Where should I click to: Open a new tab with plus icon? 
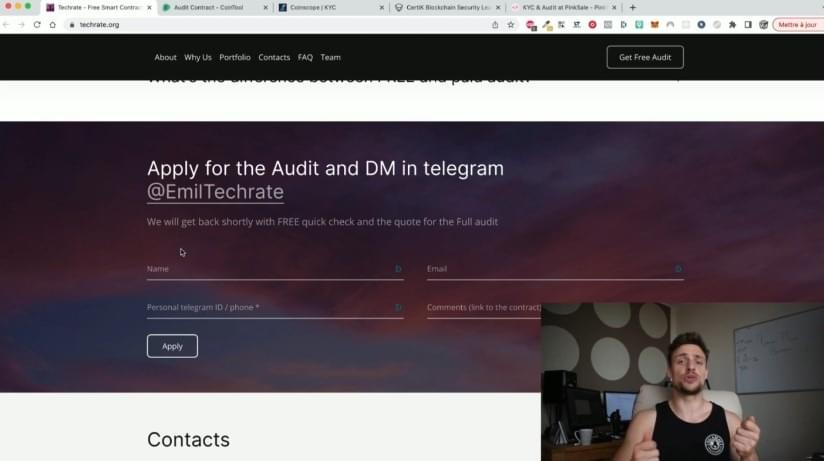pos(632,7)
